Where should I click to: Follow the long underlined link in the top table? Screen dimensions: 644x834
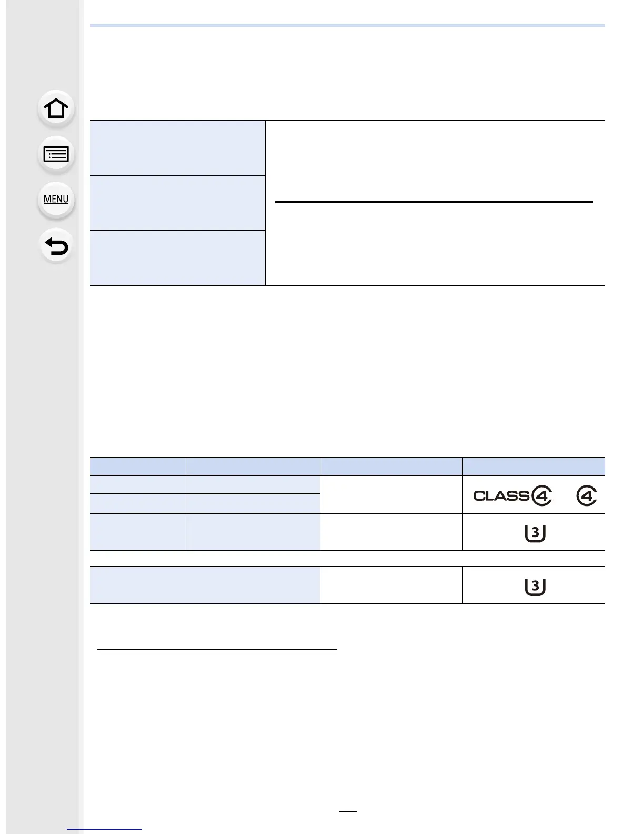pyautogui.click(x=434, y=202)
